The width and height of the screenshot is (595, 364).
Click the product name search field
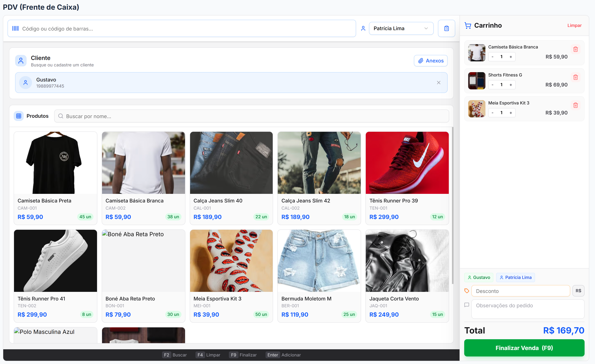pyautogui.click(x=251, y=116)
